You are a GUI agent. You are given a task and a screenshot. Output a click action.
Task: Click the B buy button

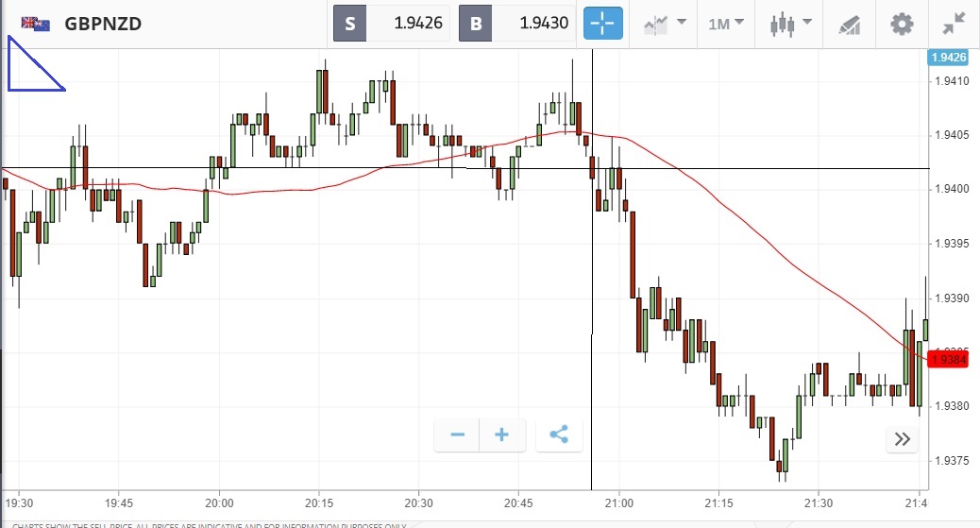pos(476,24)
